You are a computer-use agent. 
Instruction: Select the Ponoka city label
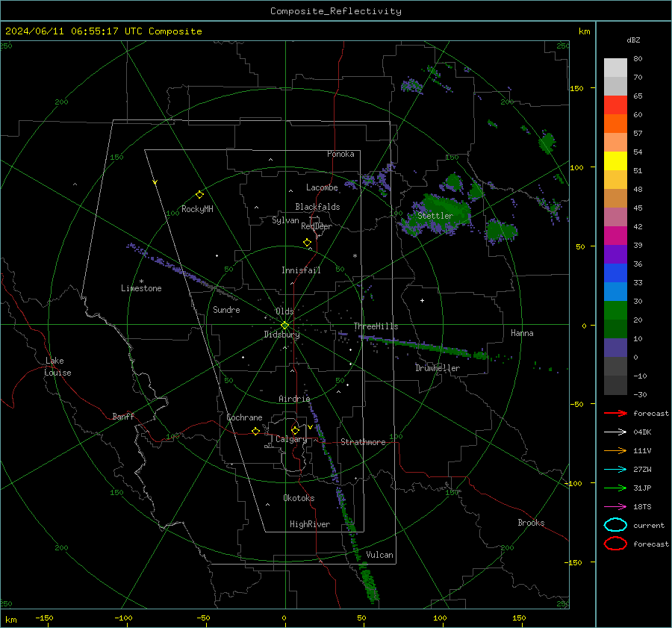tap(340, 154)
